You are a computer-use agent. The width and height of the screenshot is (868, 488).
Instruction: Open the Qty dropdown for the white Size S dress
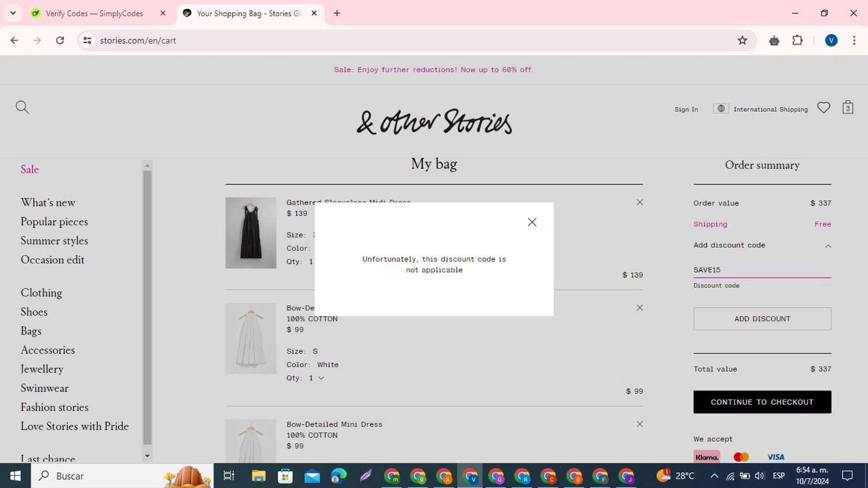pos(317,378)
